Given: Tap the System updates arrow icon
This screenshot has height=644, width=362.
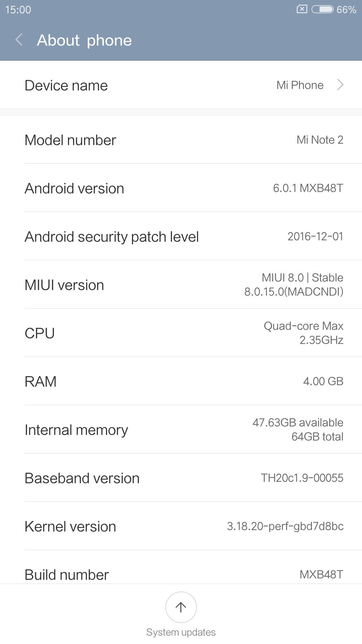Looking at the screenshot, I should (x=181, y=607).
